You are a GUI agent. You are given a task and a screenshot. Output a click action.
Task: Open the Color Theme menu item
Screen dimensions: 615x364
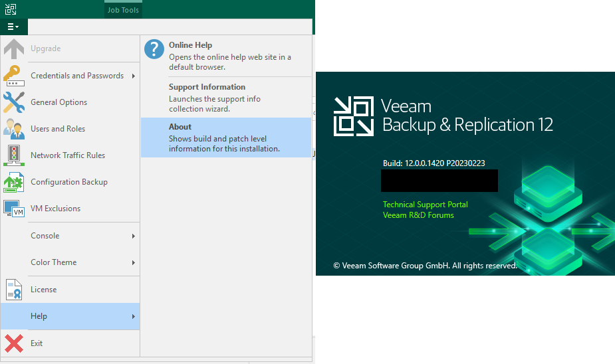tap(70, 262)
